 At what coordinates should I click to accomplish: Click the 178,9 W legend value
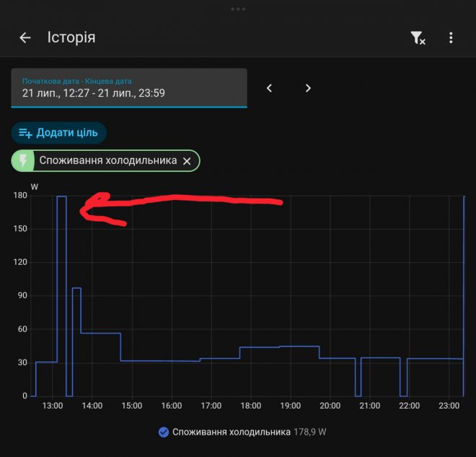310,432
